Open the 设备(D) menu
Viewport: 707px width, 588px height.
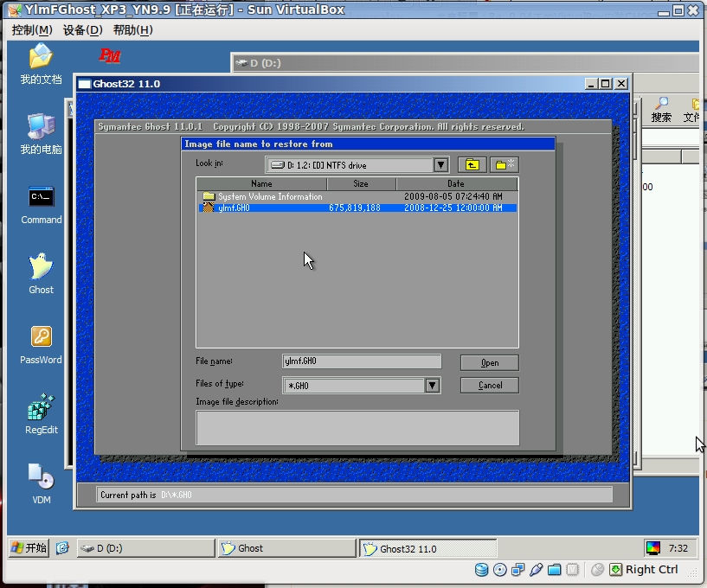pos(82,29)
